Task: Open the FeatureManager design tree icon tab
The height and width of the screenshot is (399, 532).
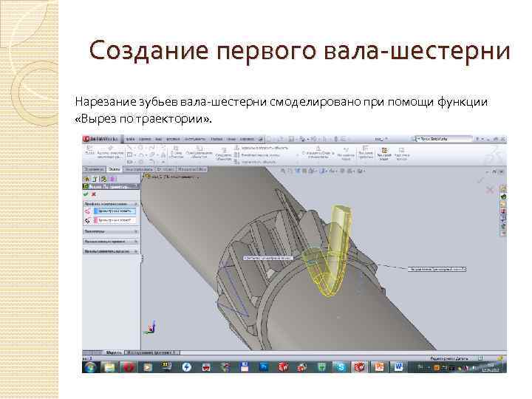Action: [86, 179]
